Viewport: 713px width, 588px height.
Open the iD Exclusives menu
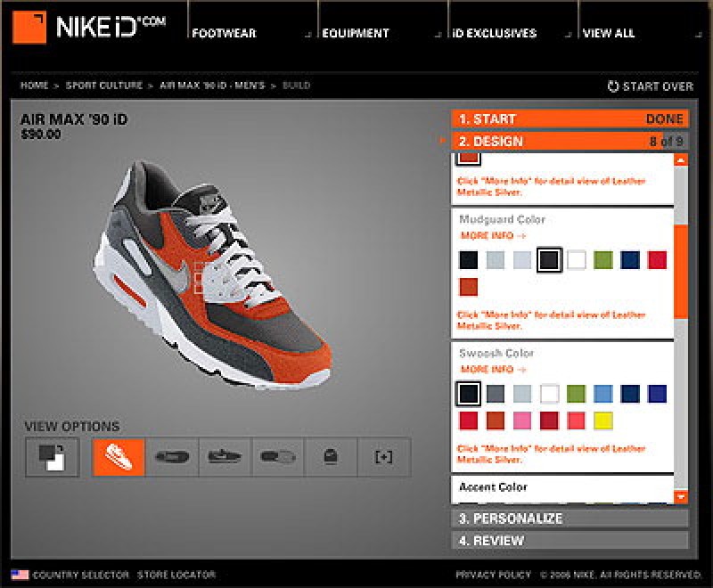pos(495,33)
